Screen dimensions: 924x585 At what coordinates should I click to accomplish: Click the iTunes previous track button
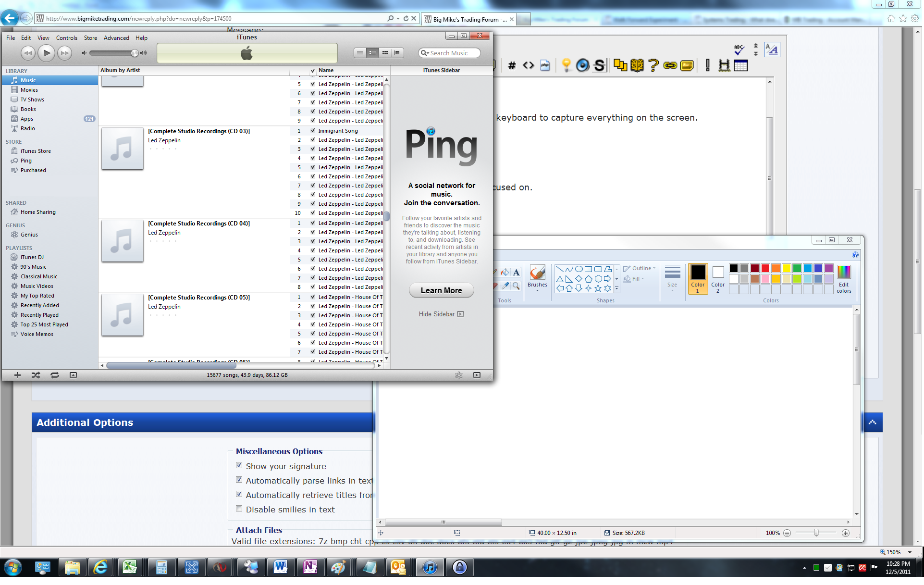pos(28,53)
